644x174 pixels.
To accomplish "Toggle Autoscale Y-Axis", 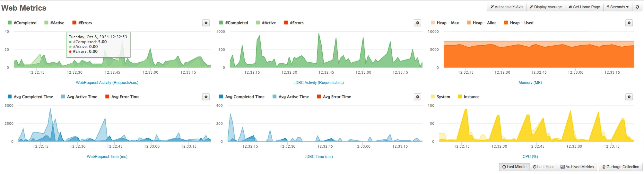I will click(507, 7).
